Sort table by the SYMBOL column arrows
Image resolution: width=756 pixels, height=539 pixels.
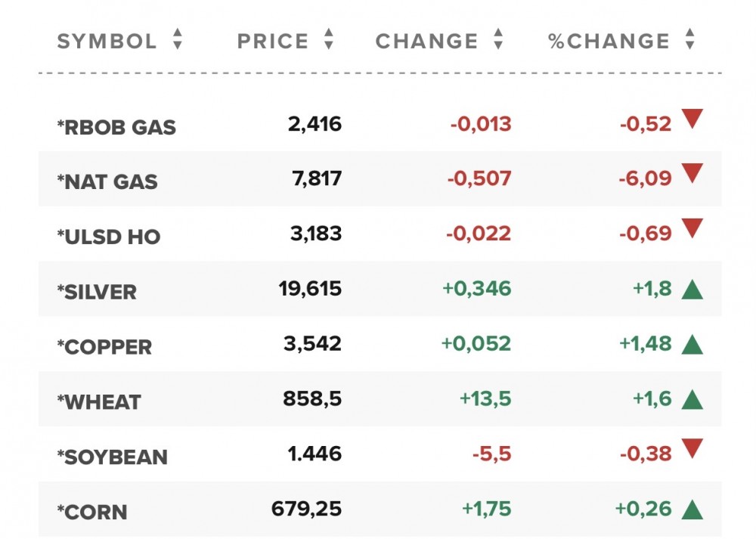coord(177,40)
